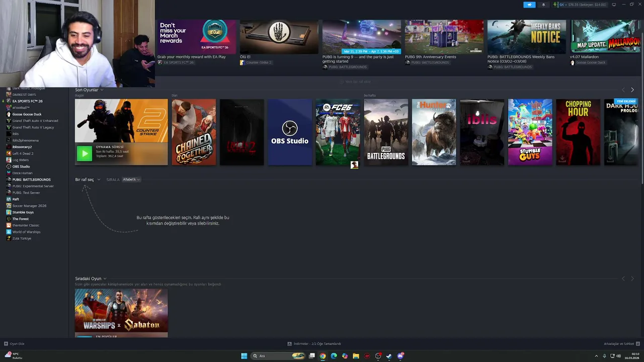Image resolution: width=644 pixels, height=362 pixels.
Task: Select Once Human in the sidebar
Action: click(22, 173)
